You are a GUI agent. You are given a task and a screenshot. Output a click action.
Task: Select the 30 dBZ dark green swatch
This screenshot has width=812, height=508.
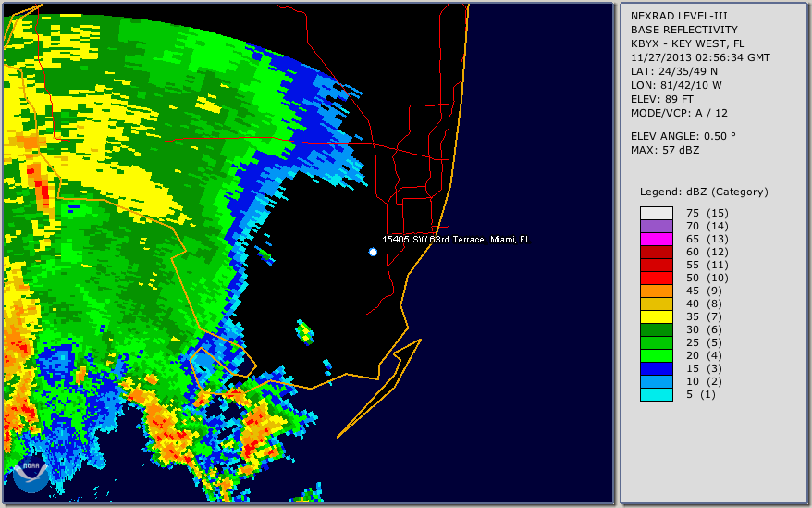click(656, 329)
